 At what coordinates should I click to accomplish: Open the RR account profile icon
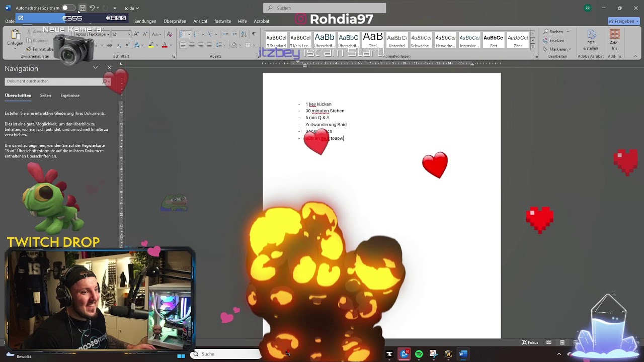[588, 8]
